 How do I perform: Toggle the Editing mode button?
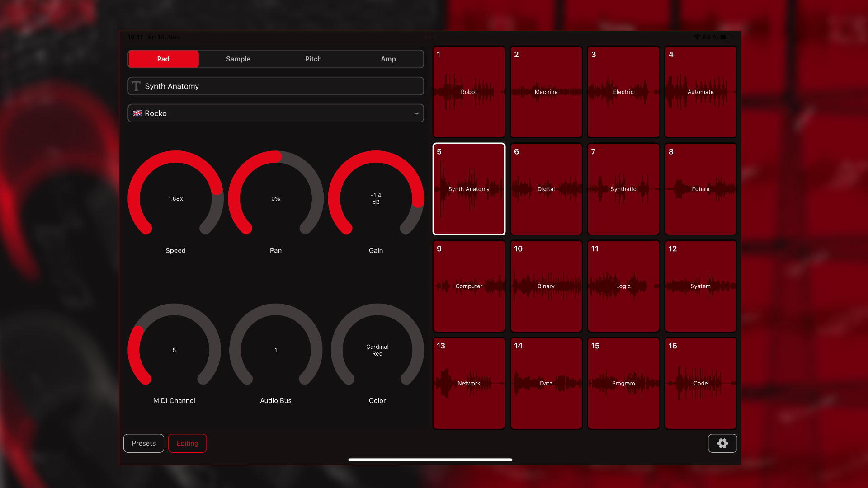click(187, 443)
